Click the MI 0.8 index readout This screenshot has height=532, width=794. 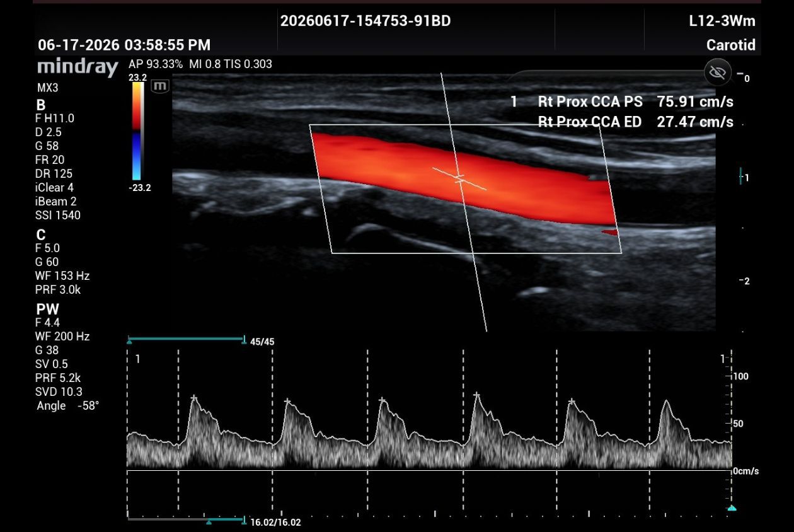tap(204, 64)
